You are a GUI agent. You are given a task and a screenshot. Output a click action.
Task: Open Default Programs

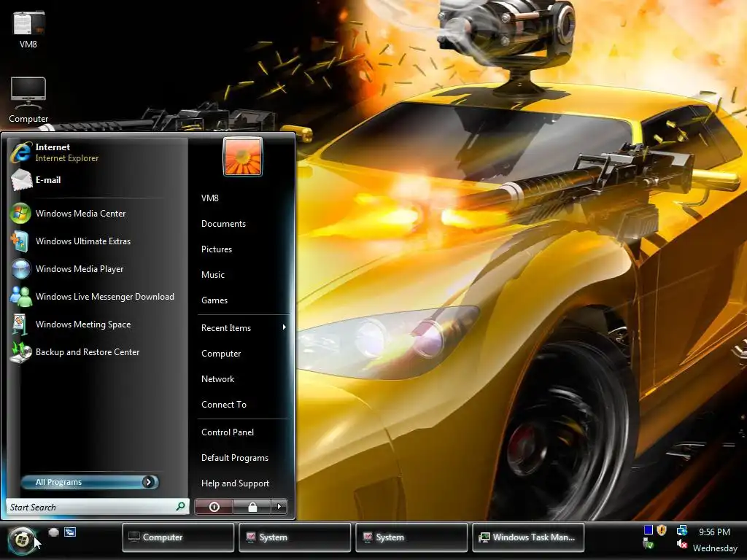(235, 458)
